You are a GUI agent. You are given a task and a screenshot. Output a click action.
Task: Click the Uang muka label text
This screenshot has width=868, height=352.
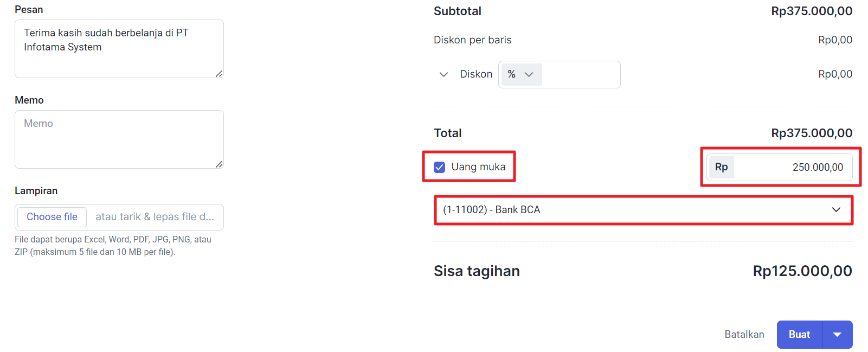coord(478,167)
